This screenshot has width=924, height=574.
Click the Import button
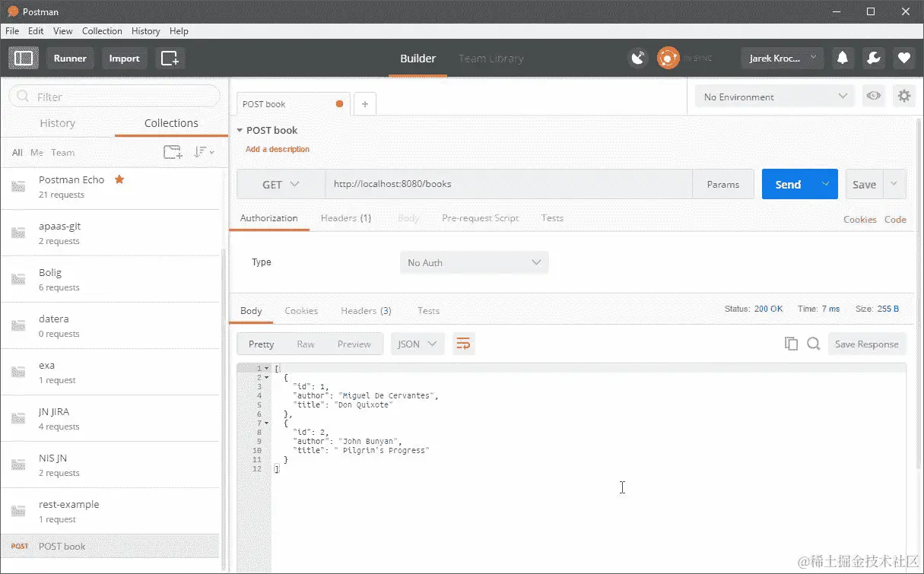(x=124, y=59)
